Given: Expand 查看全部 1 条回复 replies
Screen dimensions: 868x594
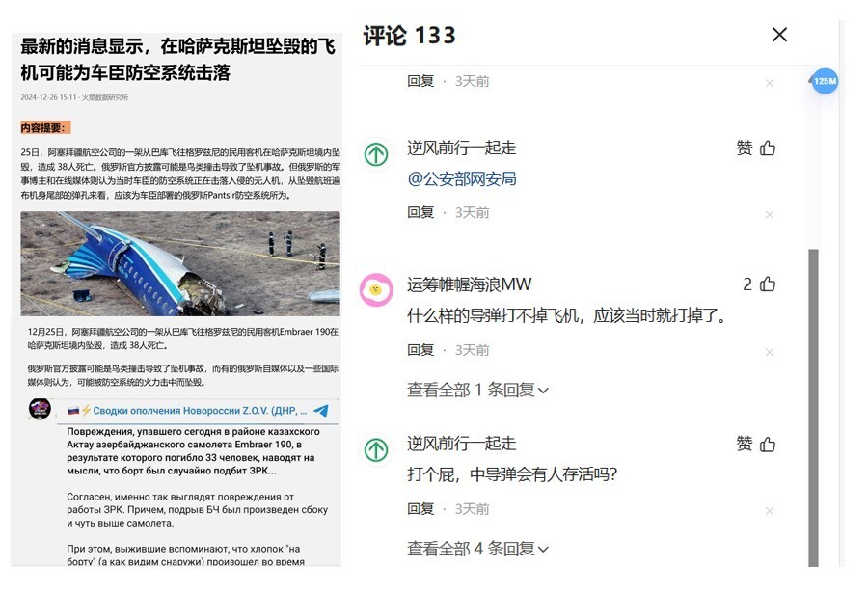Looking at the screenshot, I should [477, 390].
